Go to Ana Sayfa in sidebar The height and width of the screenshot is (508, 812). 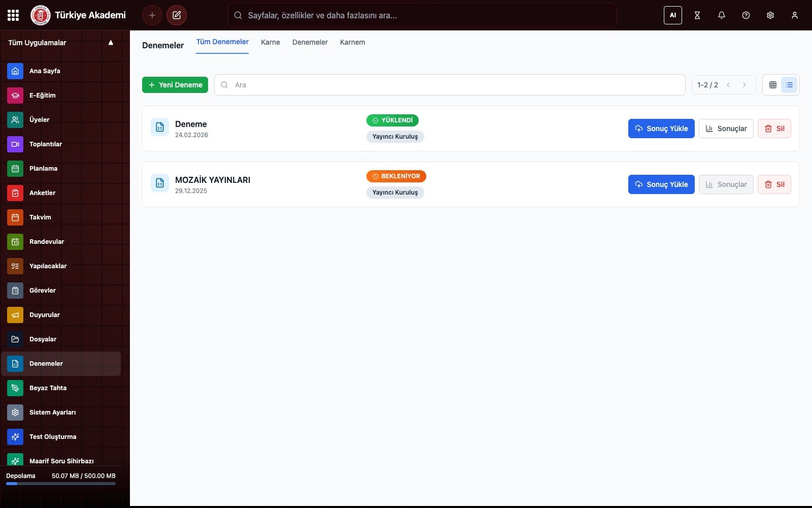(61, 71)
